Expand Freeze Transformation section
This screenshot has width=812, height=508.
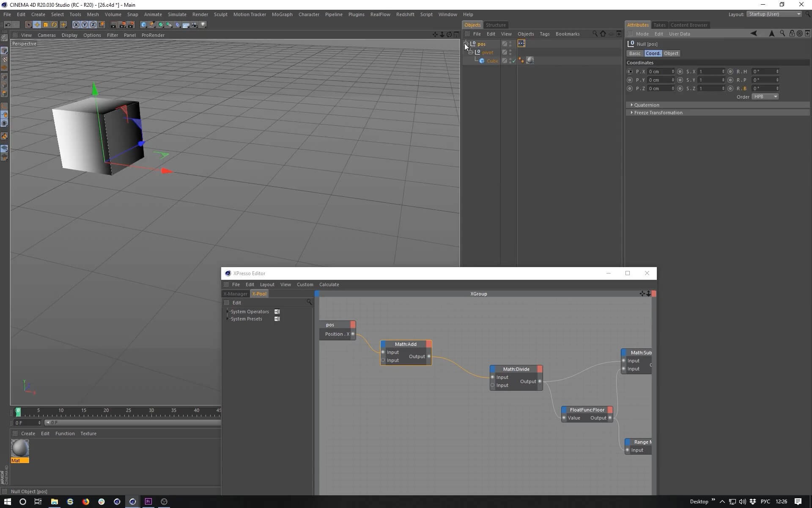[x=658, y=113]
